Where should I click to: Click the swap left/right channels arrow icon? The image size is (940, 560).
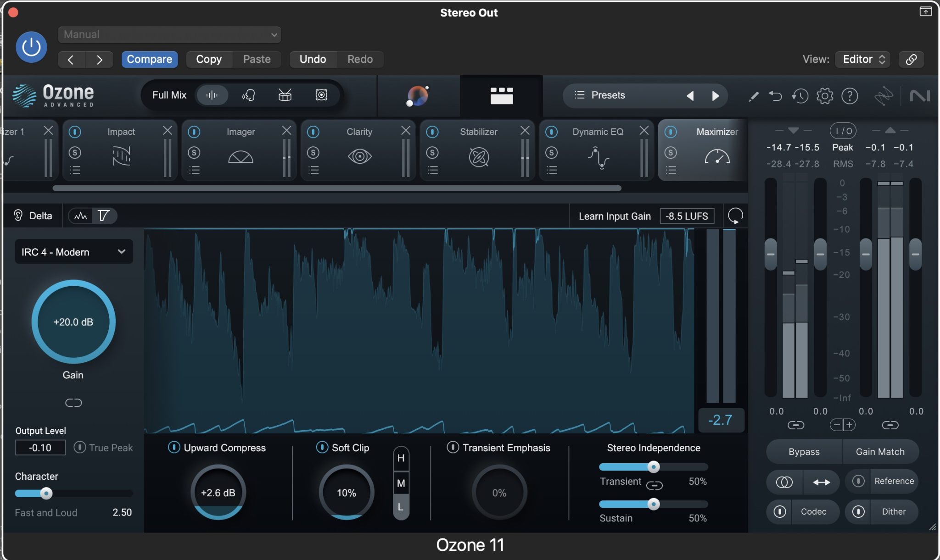(x=821, y=482)
